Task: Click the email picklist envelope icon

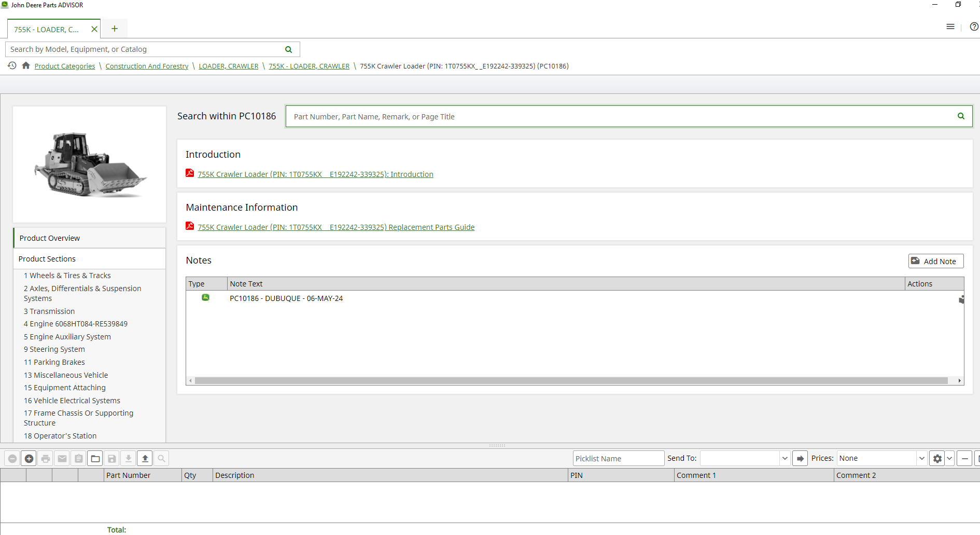Action: [x=62, y=459]
